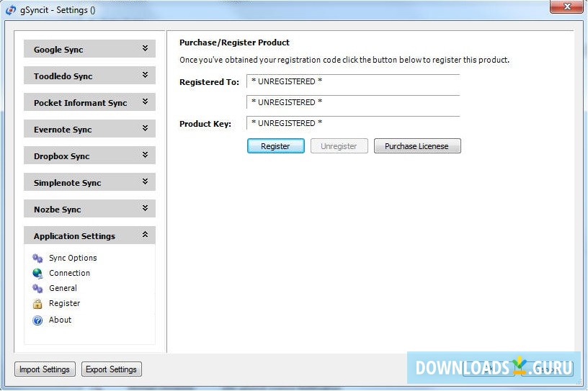
Task: Click the second Registered To field
Action: point(353,102)
